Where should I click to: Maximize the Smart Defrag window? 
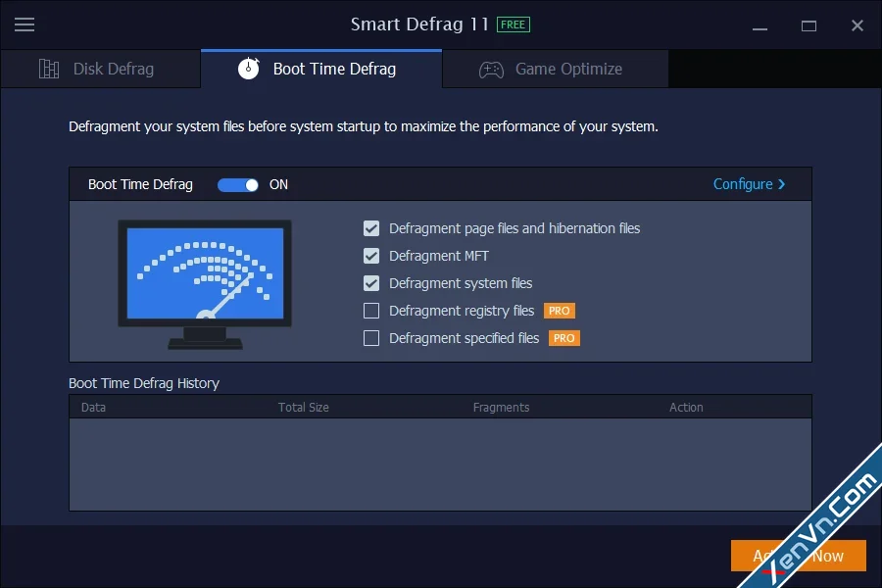point(808,25)
